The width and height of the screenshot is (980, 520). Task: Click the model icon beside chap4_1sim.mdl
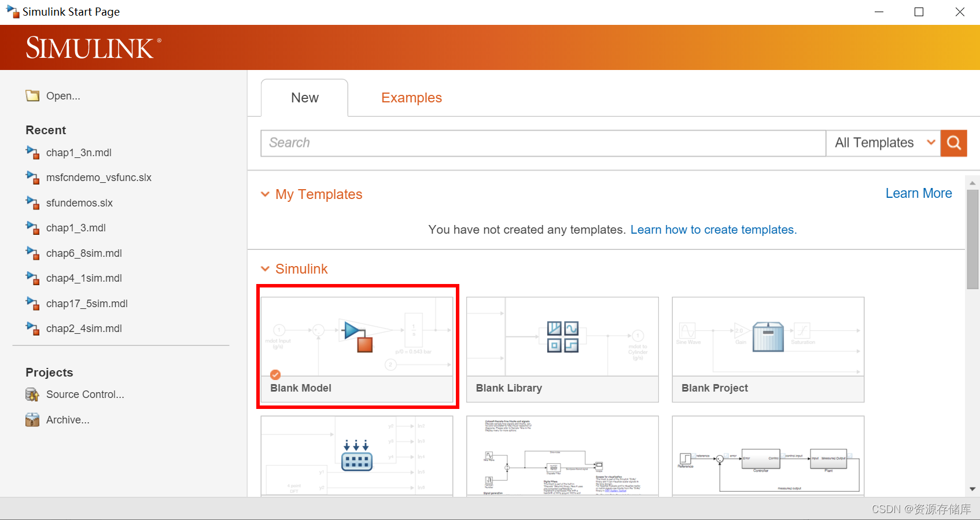(32, 278)
